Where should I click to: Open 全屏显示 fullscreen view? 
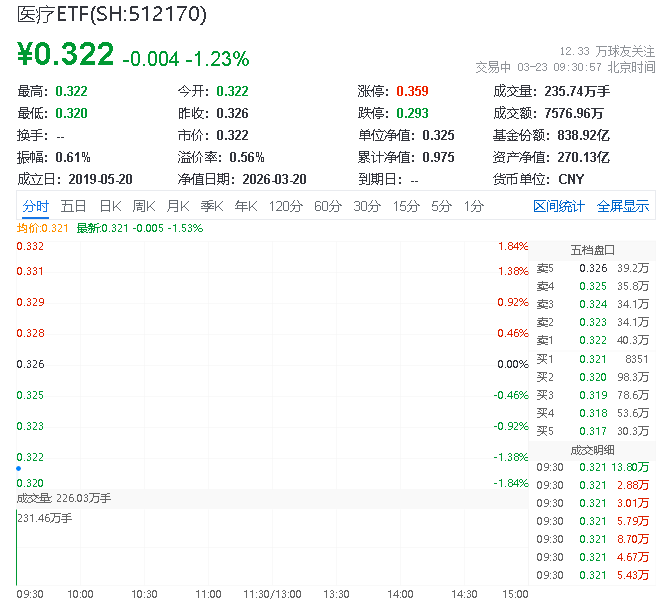pyautogui.click(x=623, y=206)
